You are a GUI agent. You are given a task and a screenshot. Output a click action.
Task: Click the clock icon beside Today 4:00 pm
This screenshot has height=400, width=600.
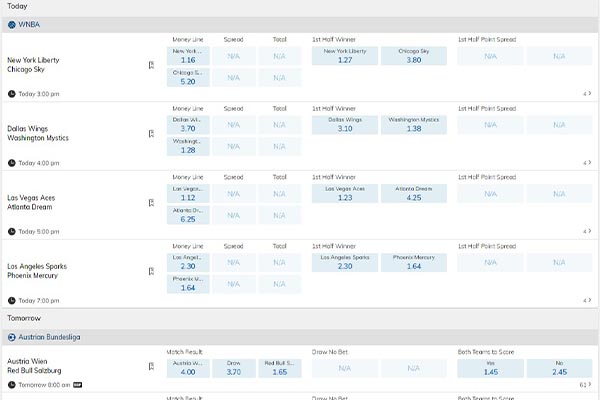(12, 163)
